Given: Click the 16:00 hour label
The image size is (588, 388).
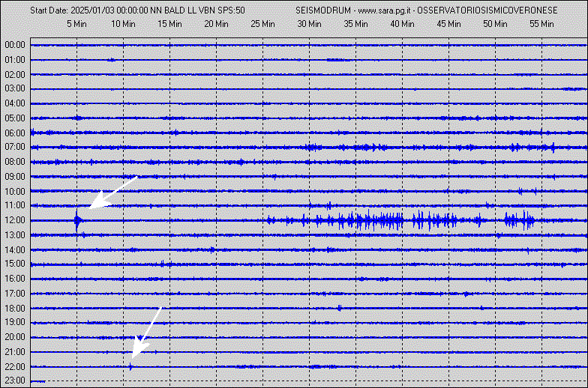Looking at the screenshot, I should [x=15, y=279].
